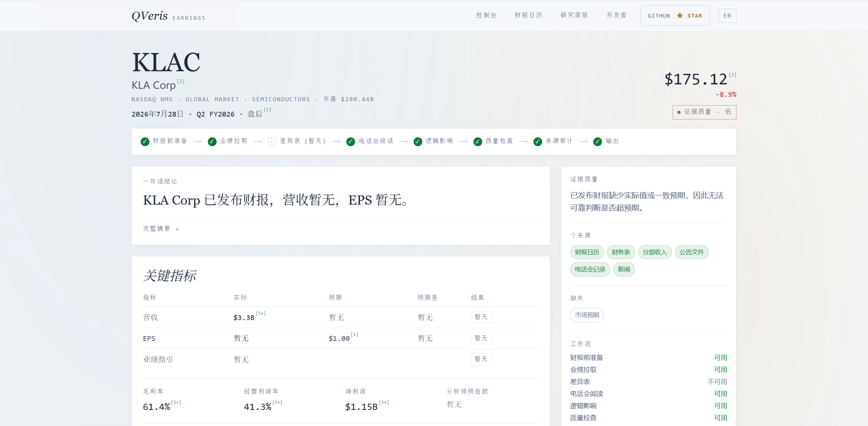Open the [5+] citation next to 61.4%
This screenshot has width=868, height=426.
176,402
